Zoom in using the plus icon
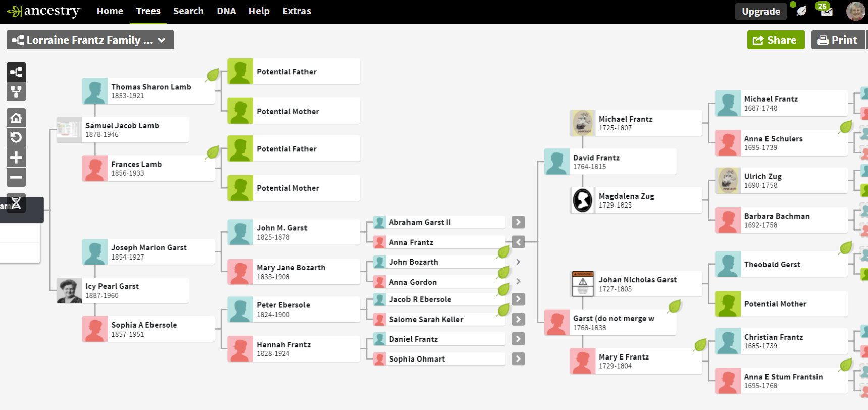 pyautogui.click(x=16, y=158)
